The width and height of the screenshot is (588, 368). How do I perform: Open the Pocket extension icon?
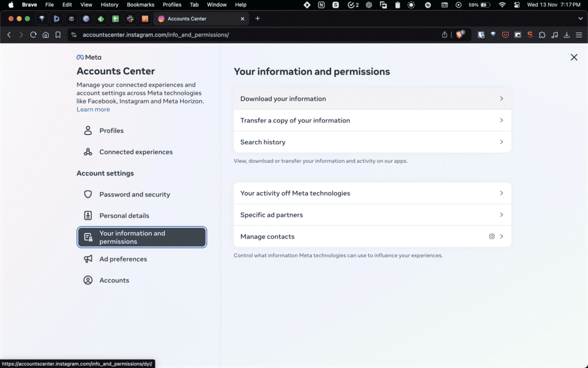505,34
